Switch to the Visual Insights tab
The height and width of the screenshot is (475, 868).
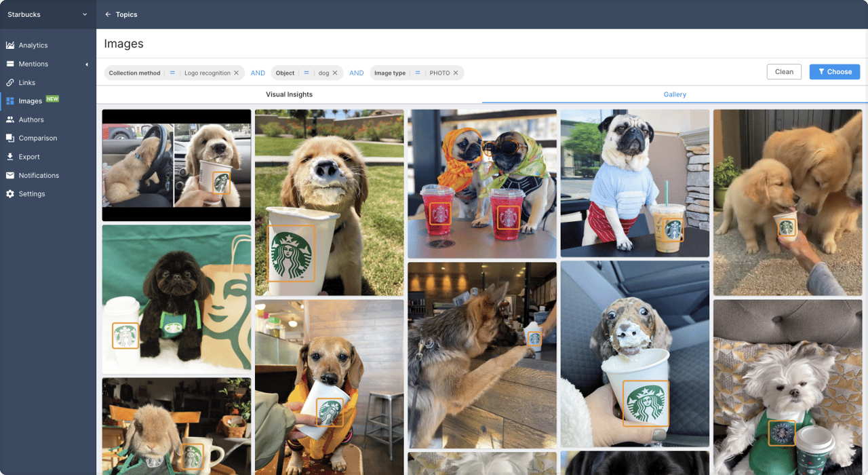click(289, 94)
